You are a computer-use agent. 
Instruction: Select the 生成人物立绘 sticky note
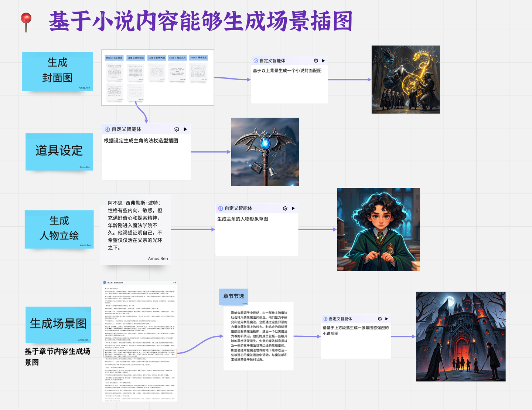point(59,229)
